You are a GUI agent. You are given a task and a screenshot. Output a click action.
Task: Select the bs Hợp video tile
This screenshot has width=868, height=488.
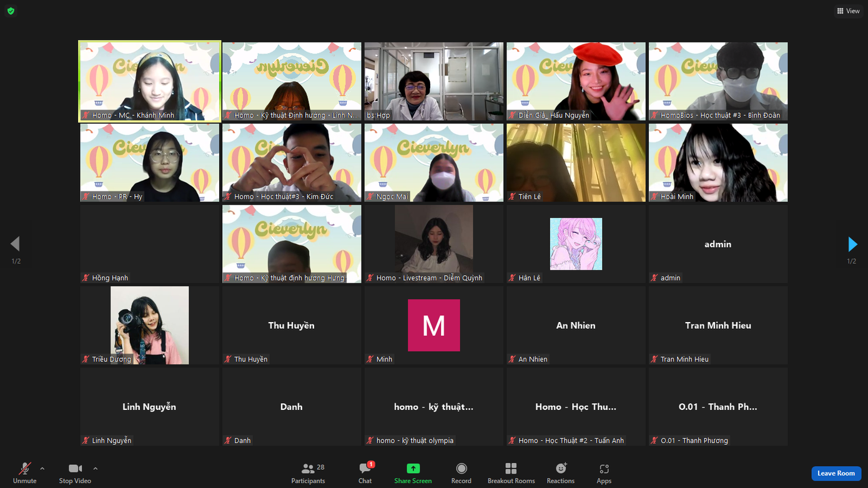click(x=433, y=81)
